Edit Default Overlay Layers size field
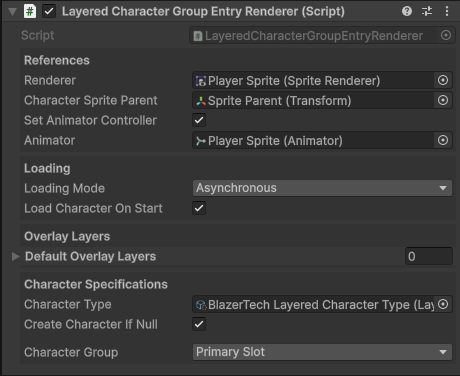Viewport: 460px width, 376px height. [429, 256]
